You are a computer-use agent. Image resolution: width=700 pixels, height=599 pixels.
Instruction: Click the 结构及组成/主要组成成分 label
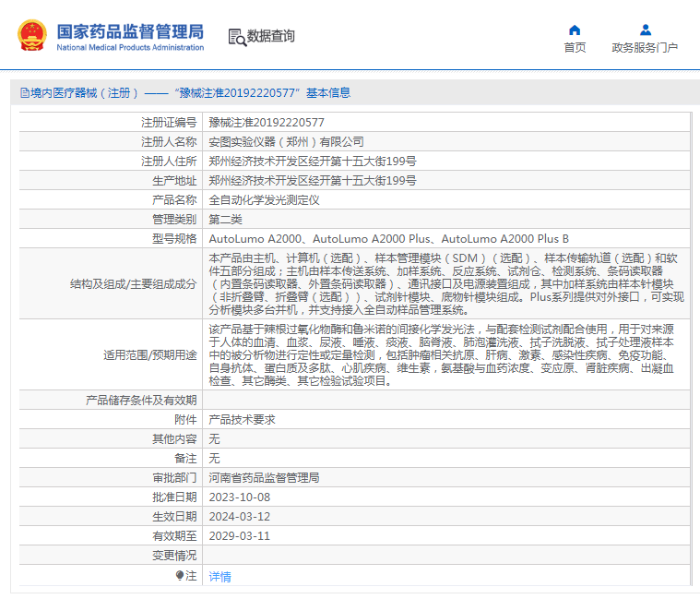(x=134, y=284)
